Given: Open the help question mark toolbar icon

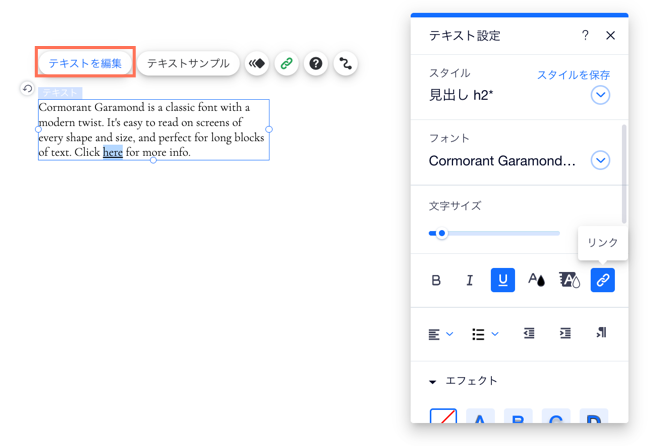Looking at the screenshot, I should pyautogui.click(x=316, y=64).
